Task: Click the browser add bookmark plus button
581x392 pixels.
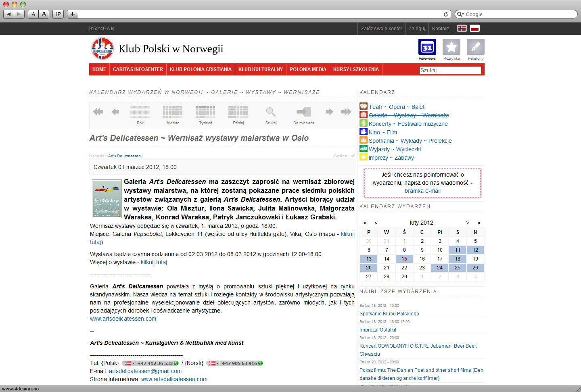Action: click(x=73, y=14)
